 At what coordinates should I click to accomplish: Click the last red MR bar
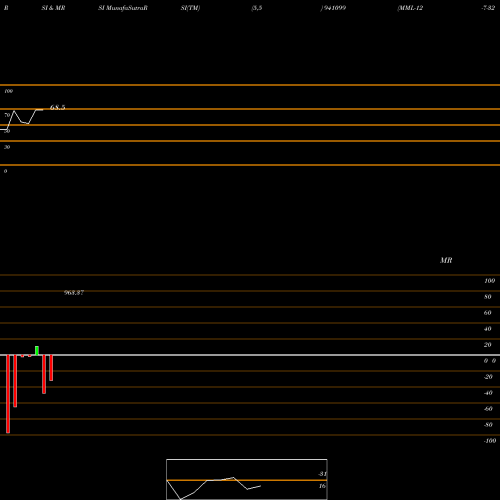pyautogui.click(x=51, y=368)
